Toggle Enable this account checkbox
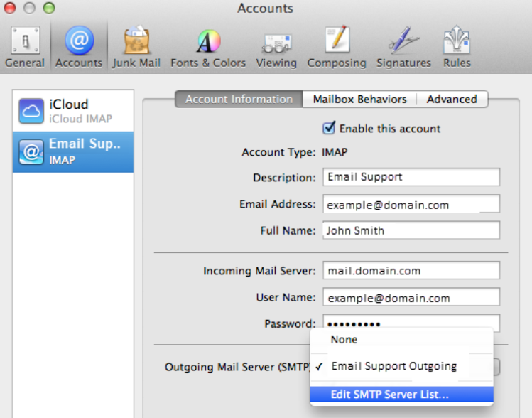532x418 pixels. pyautogui.click(x=329, y=129)
